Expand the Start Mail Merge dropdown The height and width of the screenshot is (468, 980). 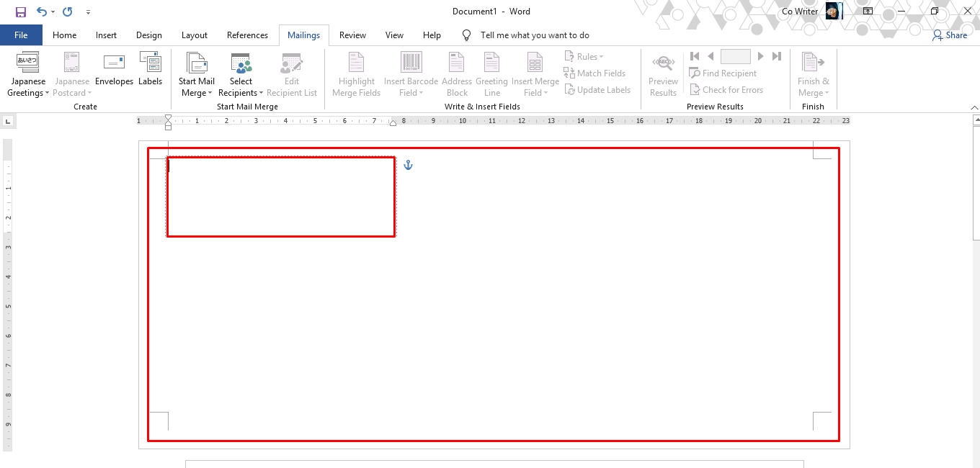tap(196, 73)
